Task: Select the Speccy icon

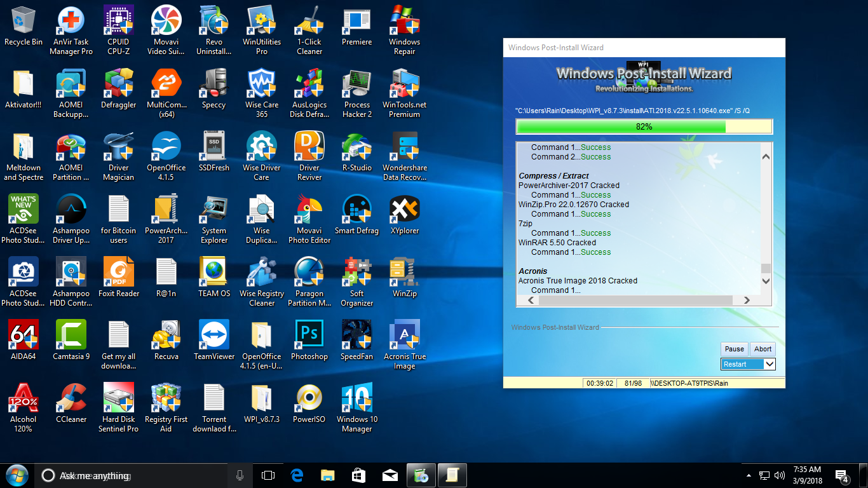Action: 214,90
